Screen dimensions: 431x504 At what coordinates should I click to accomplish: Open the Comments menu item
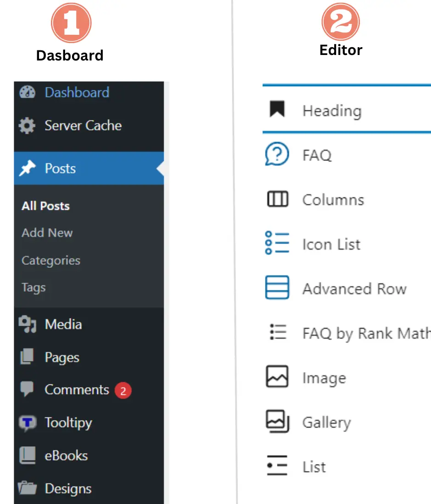pyautogui.click(x=77, y=390)
